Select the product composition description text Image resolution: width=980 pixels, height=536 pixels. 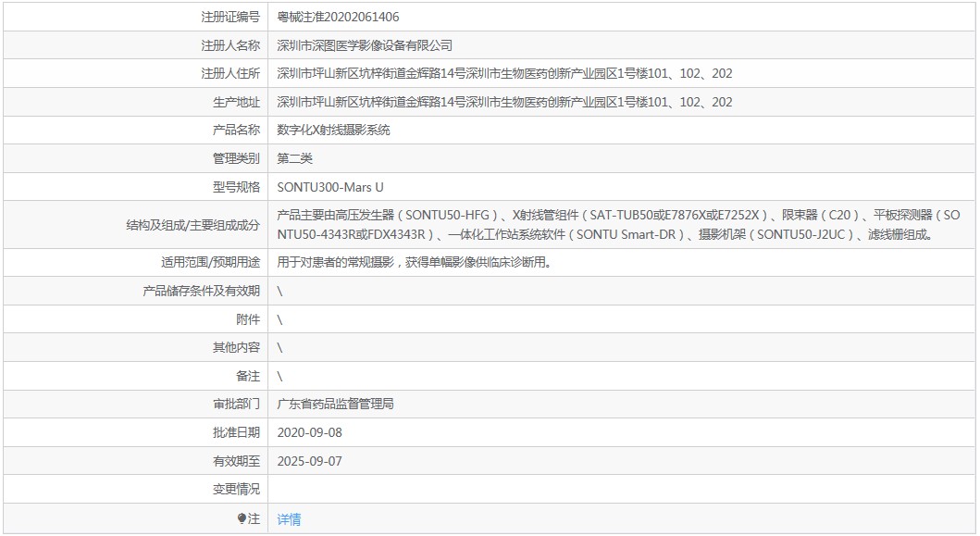click(x=618, y=225)
